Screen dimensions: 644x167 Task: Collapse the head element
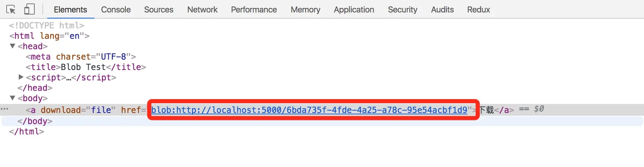[13, 46]
